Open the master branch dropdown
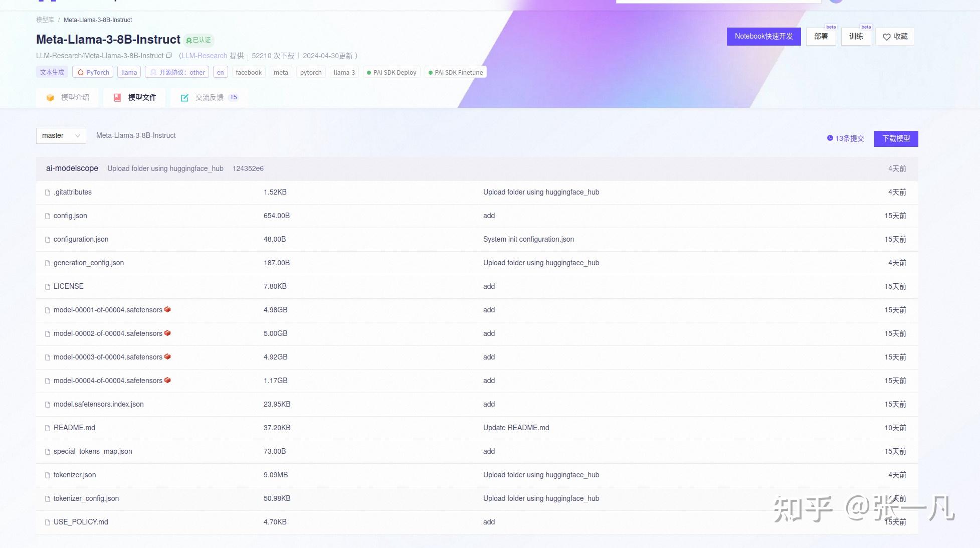 click(x=61, y=135)
